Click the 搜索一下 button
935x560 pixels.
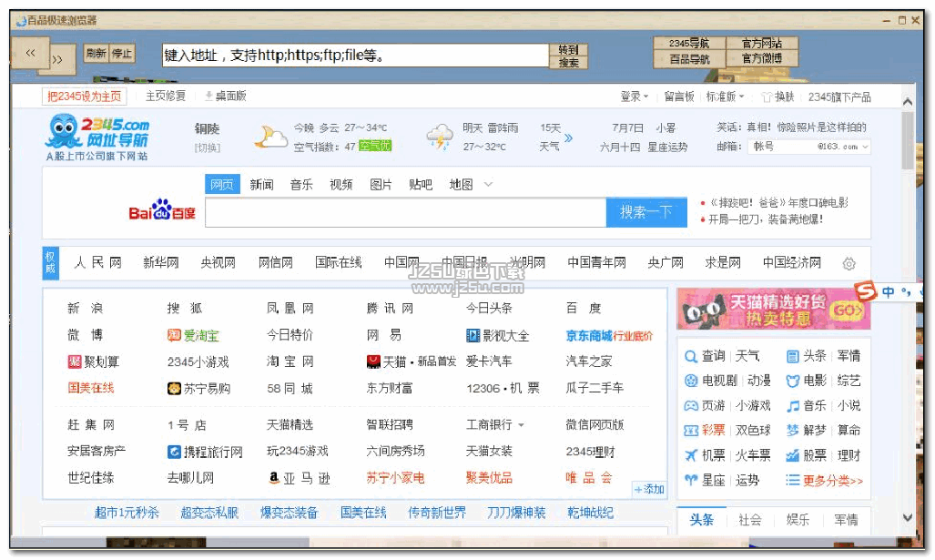[x=646, y=212]
